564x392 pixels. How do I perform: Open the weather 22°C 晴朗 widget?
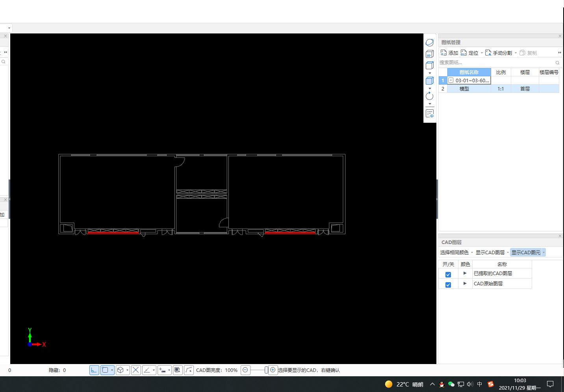pyautogui.click(x=404, y=384)
